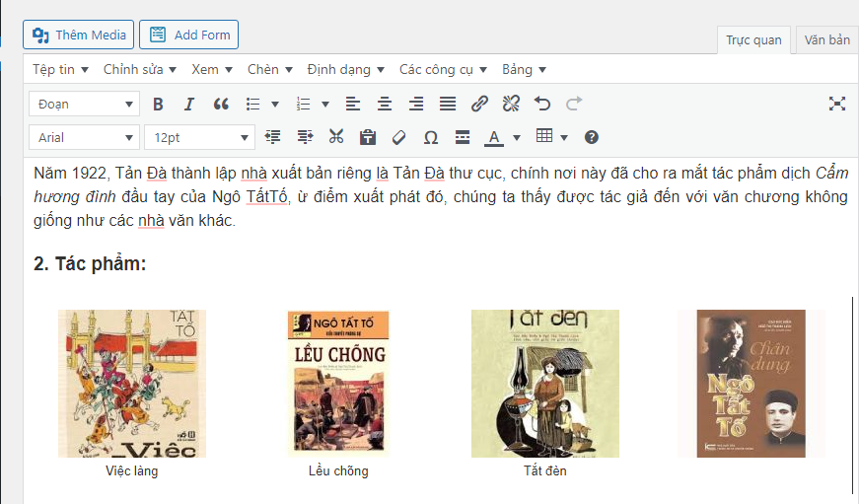Click the Add Form button
This screenshot has width=859, height=504.
click(x=189, y=35)
